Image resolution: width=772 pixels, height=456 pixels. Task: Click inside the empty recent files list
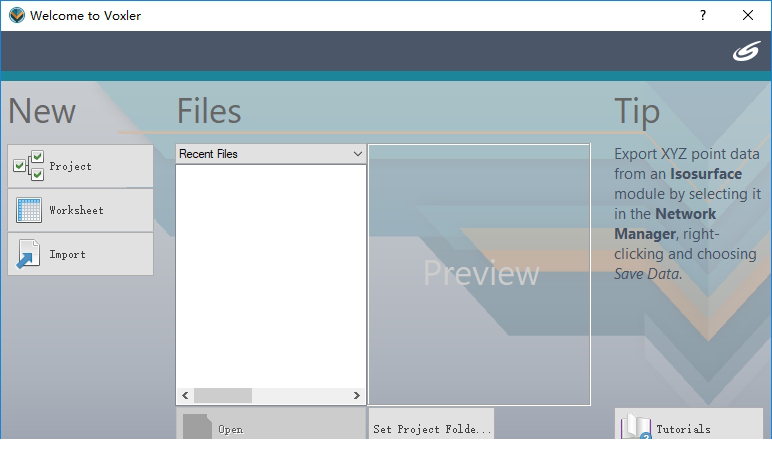click(271, 276)
